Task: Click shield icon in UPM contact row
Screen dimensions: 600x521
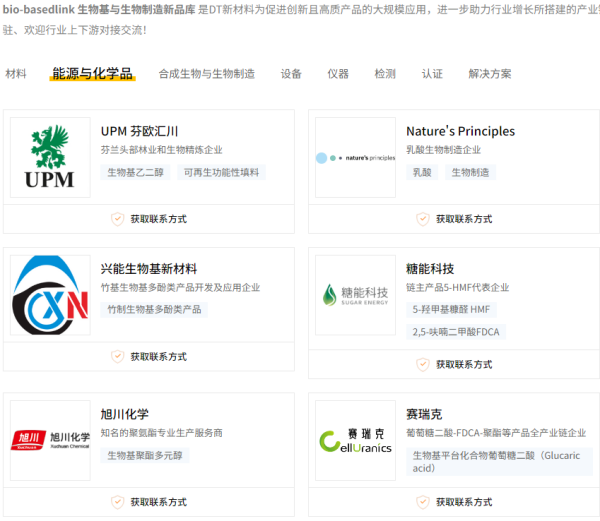Action: coord(117,219)
